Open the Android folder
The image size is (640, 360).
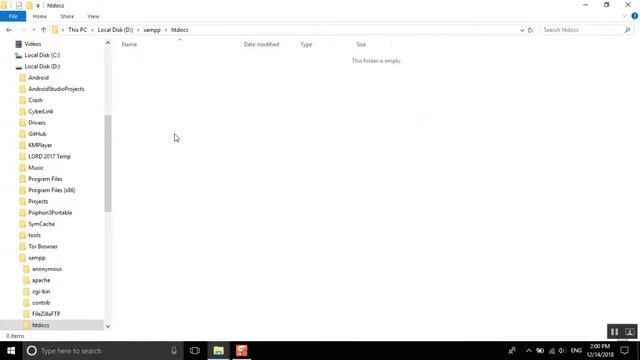pos(38,78)
